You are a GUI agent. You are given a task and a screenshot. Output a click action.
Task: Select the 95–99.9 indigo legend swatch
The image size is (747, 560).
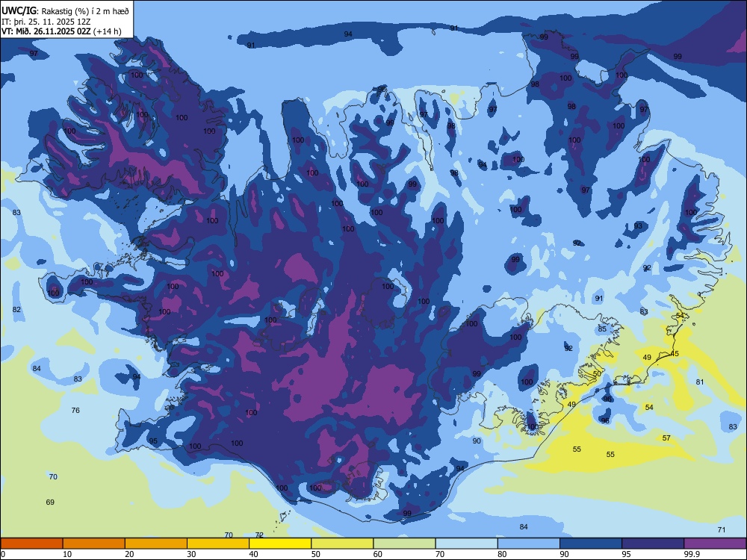(653, 544)
